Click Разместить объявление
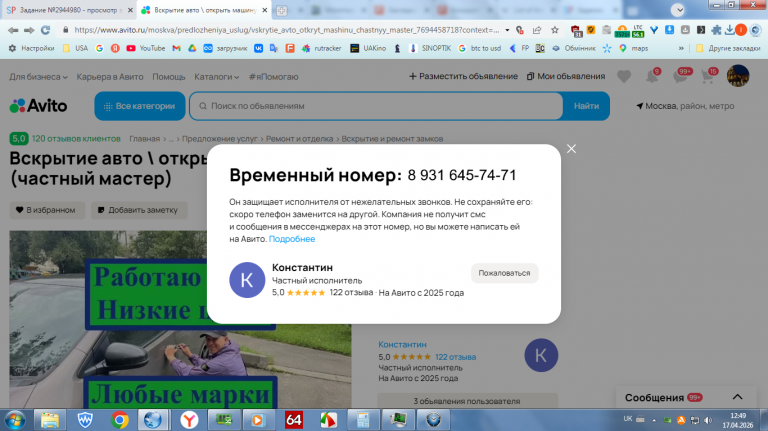Viewport: 768px width, 431px height. (x=463, y=76)
